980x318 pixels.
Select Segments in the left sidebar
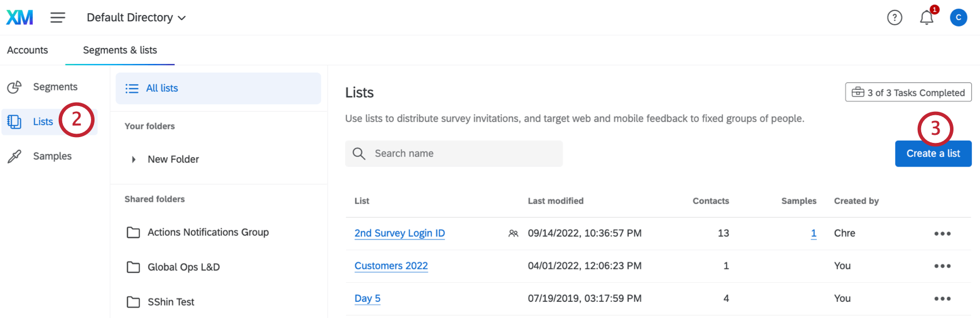(x=55, y=87)
